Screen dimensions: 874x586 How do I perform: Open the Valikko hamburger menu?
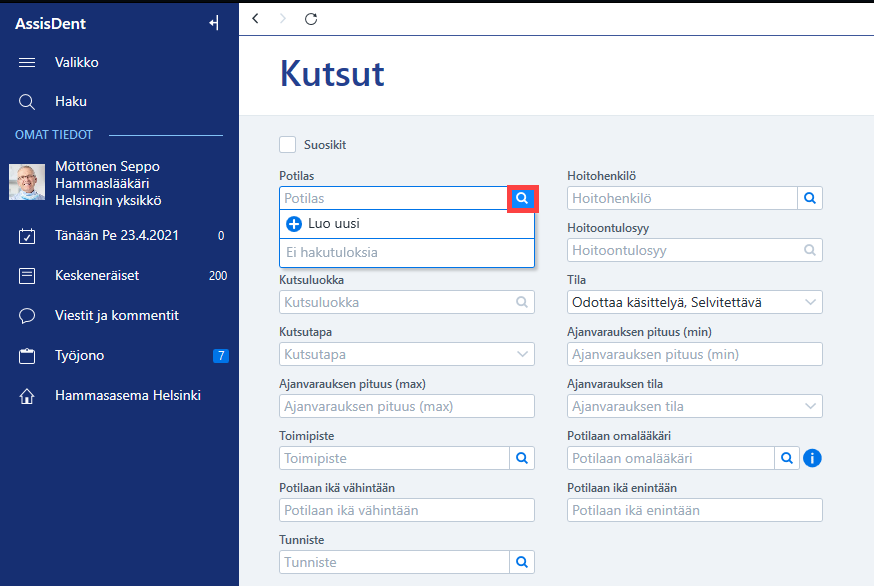pyautogui.click(x=27, y=62)
